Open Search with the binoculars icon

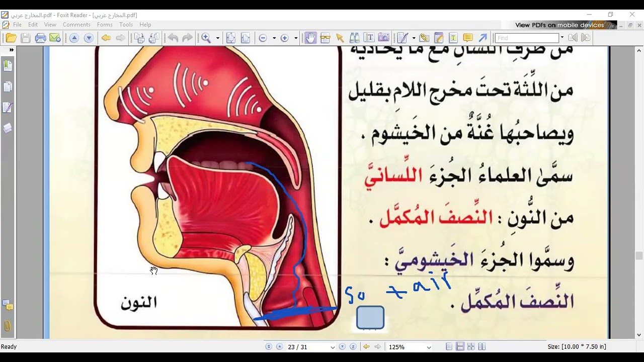click(x=354, y=38)
